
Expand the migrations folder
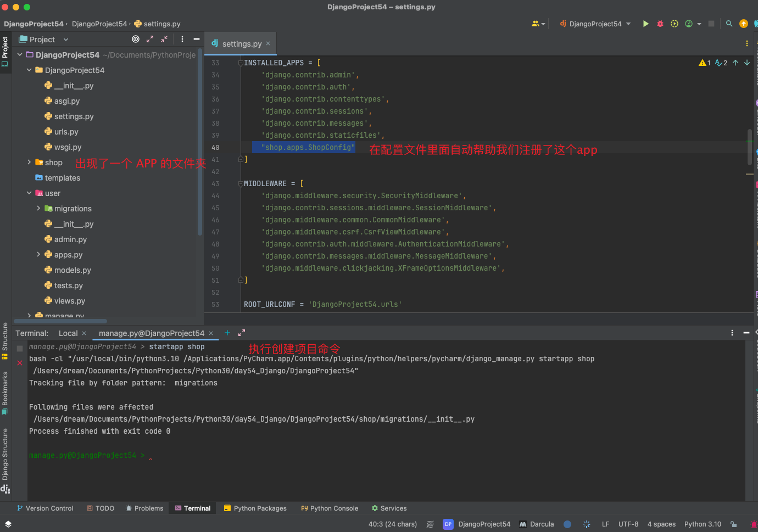(x=38, y=208)
